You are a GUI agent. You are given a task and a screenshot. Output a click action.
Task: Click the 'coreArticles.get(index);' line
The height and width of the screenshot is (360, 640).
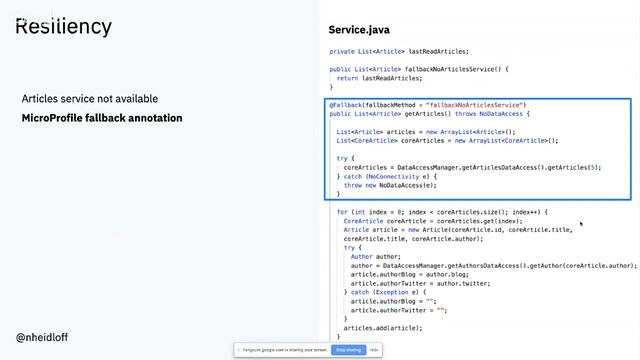coord(433,221)
